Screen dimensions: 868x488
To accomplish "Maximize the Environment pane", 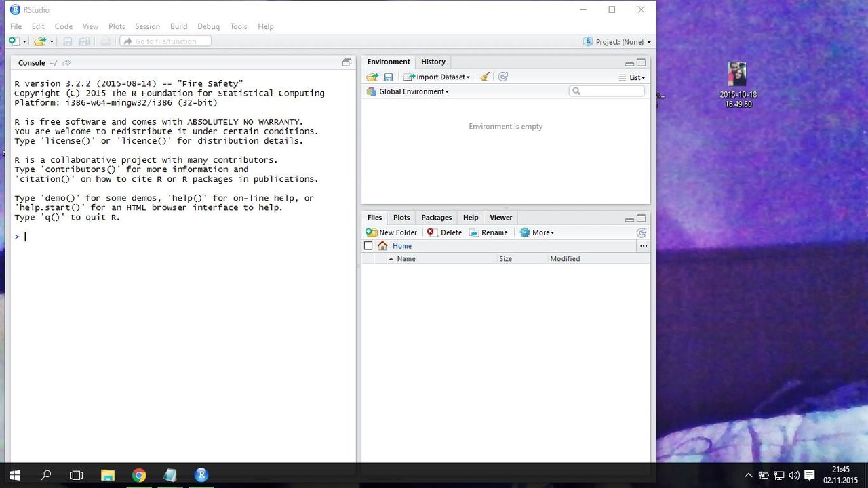I will (x=641, y=63).
